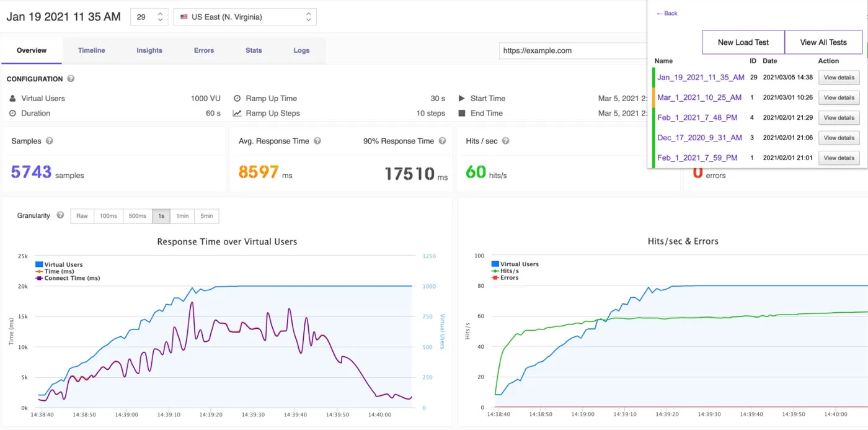This screenshot has width=868, height=430.
Task: Open the US East (N. Virginia) region dropdown
Action: tap(245, 17)
